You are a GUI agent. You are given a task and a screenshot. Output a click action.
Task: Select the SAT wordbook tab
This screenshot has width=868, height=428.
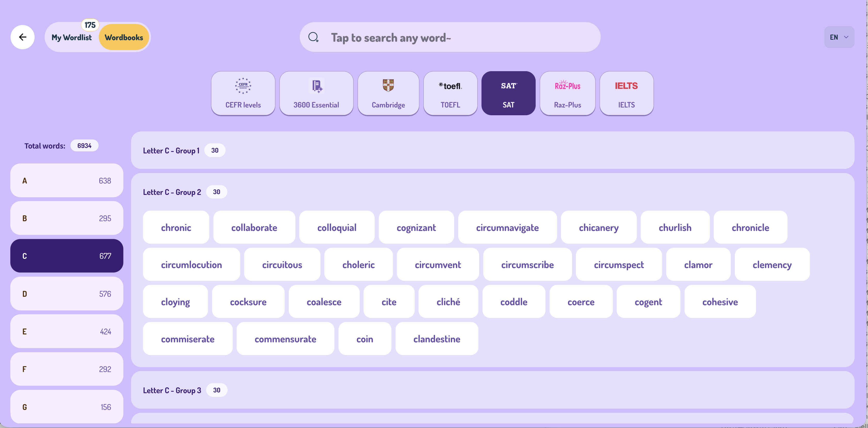[x=508, y=93]
